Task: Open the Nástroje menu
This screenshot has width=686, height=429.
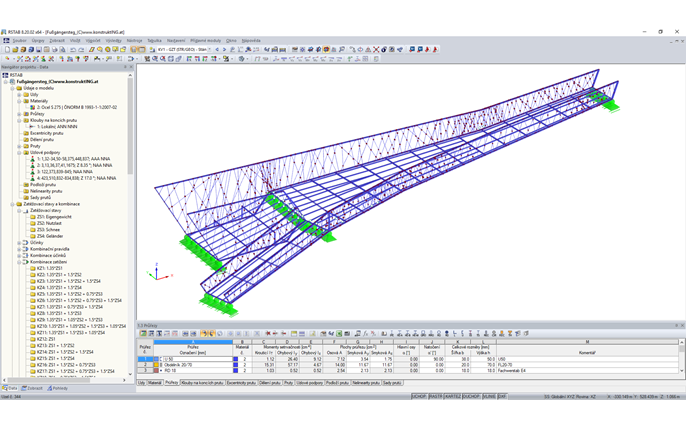Action: pos(134,41)
